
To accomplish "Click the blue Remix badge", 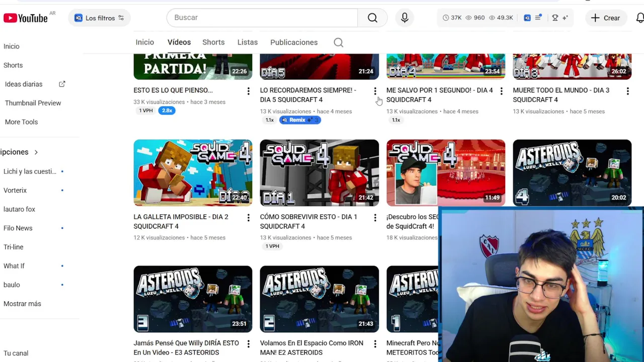I will point(300,120).
